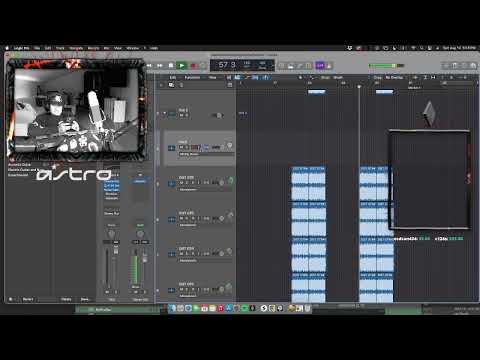
Task: Open the Logic Pro menu
Action: pos(22,48)
